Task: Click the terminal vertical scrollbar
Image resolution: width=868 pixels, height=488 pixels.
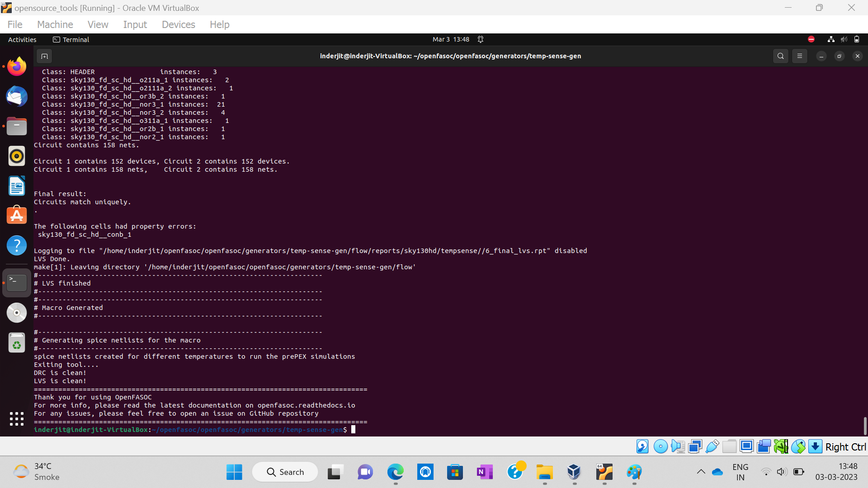Action: tap(865, 426)
